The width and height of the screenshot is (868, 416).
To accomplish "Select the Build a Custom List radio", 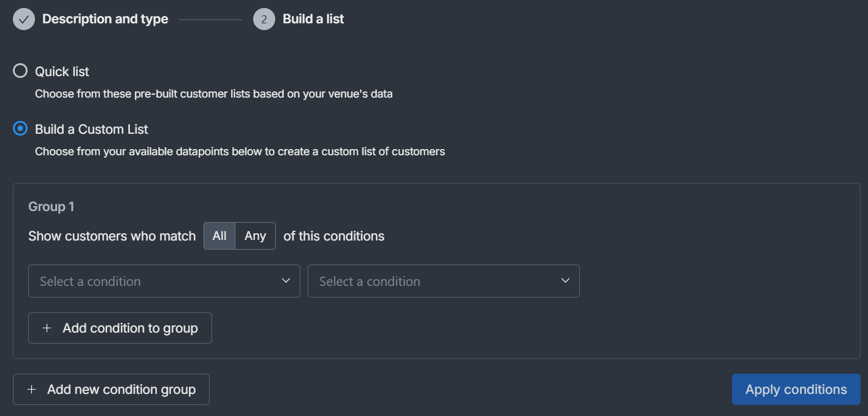I will coord(20,129).
